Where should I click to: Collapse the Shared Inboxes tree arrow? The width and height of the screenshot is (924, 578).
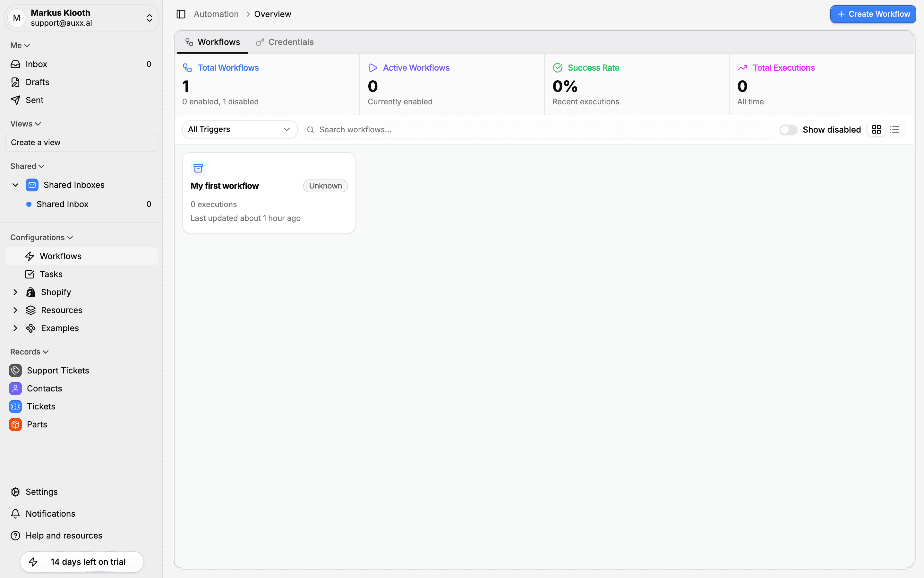15,185
